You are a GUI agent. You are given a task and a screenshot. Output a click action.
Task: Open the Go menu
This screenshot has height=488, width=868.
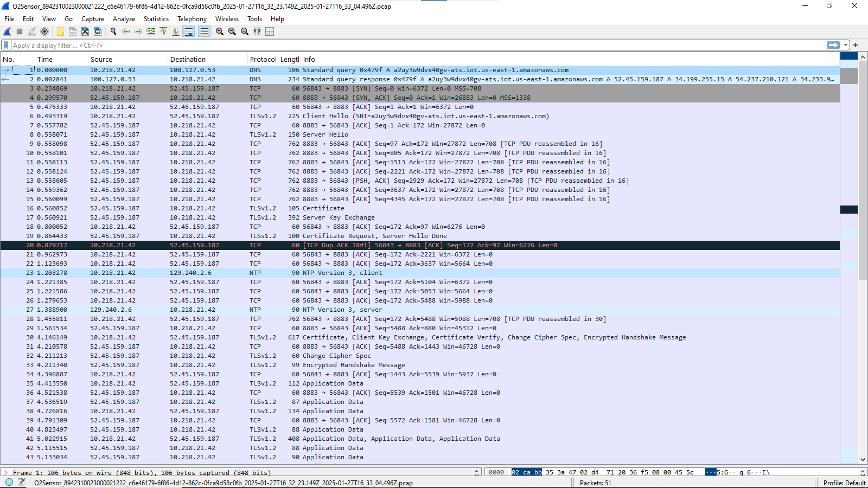point(68,19)
